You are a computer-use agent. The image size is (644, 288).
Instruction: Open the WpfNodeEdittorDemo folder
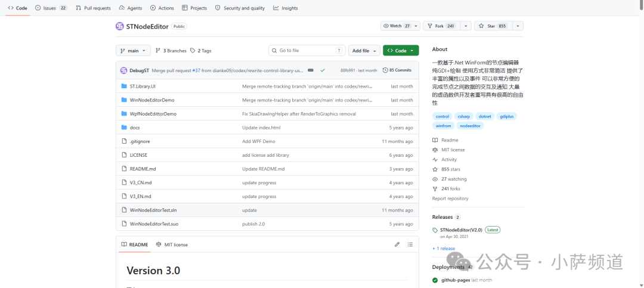pos(153,114)
